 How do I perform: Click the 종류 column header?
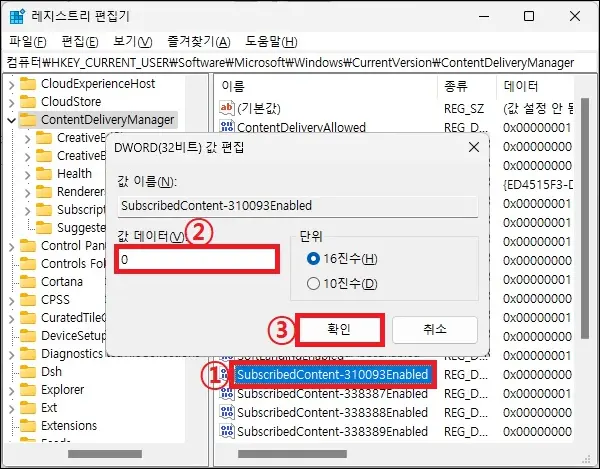point(456,86)
